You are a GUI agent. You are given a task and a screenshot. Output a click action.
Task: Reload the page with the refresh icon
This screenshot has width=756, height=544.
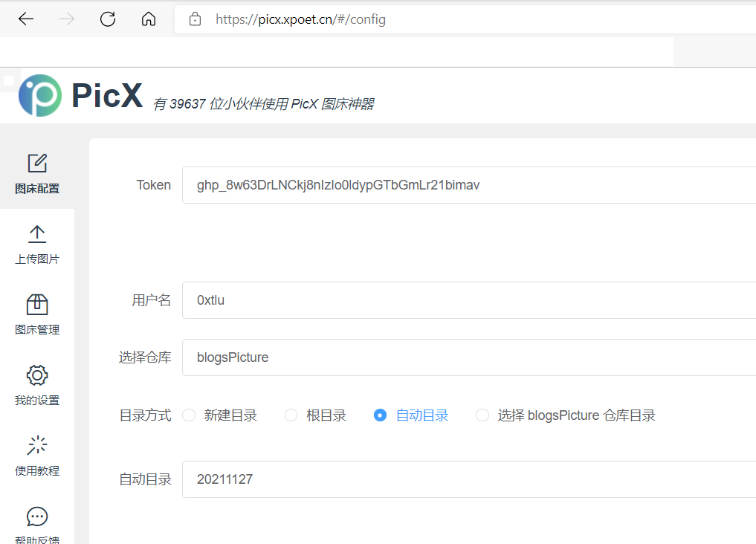coord(108,19)
